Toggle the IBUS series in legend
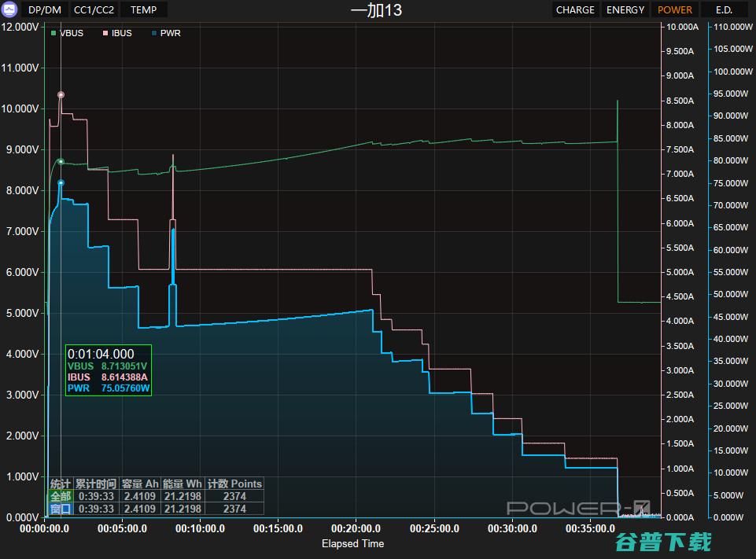 pyautogui.click(x=116, y=33)
